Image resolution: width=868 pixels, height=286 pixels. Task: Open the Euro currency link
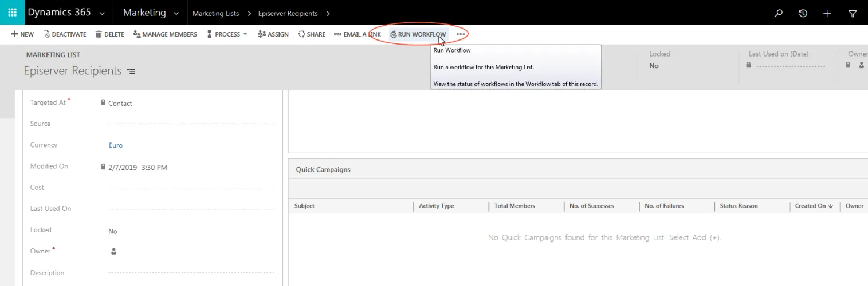tap(116, 145)
